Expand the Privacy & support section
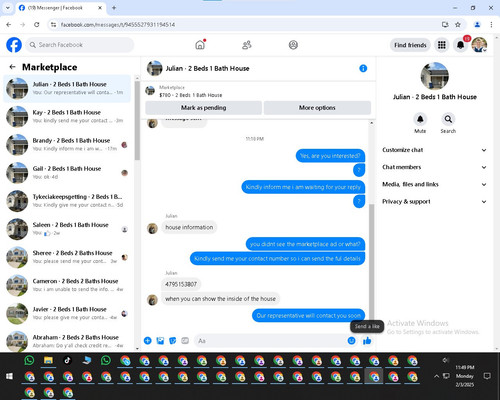 435,202
